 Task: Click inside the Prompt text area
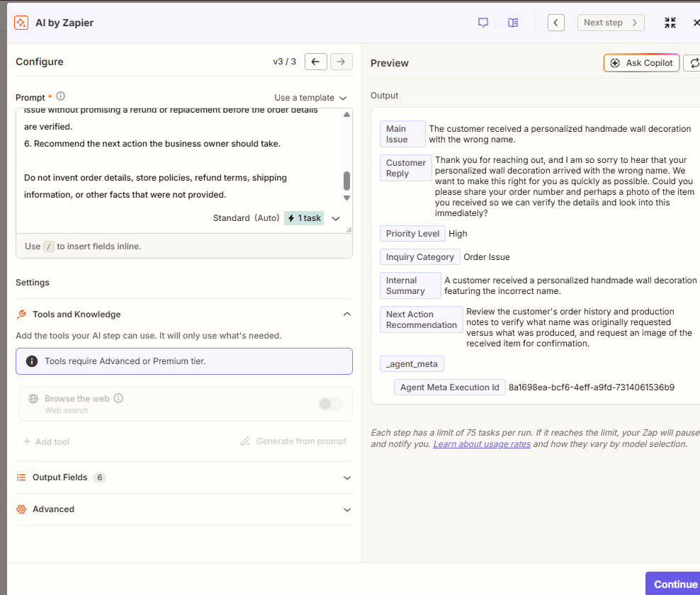tap(179, 161)
